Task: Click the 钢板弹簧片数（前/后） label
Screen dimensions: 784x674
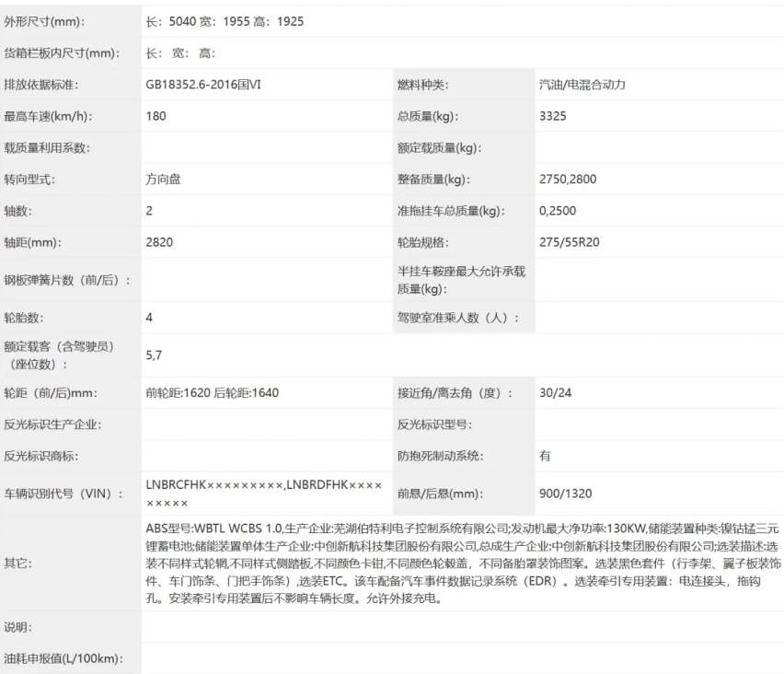Action: click(67, 280)
